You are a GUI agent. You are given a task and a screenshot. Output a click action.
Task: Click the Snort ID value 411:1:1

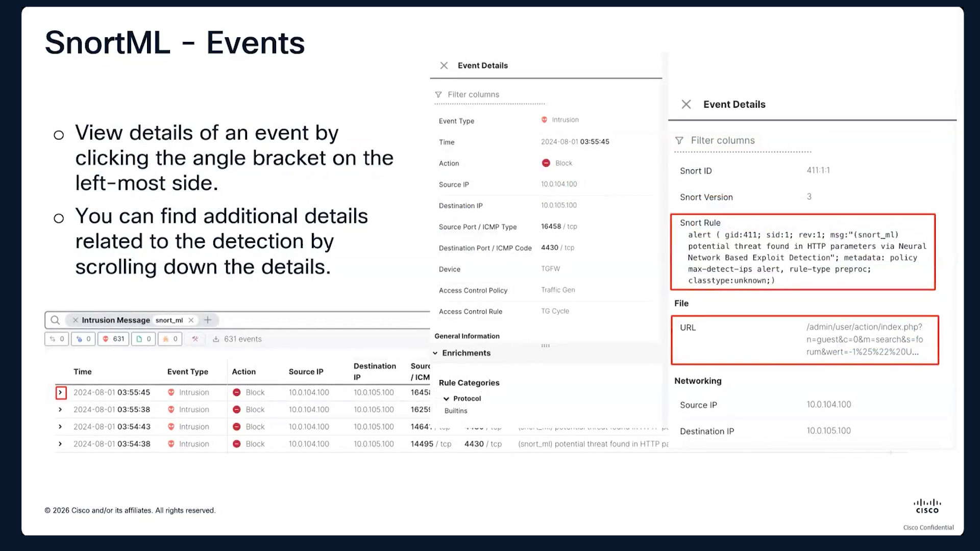click(818, 170)
